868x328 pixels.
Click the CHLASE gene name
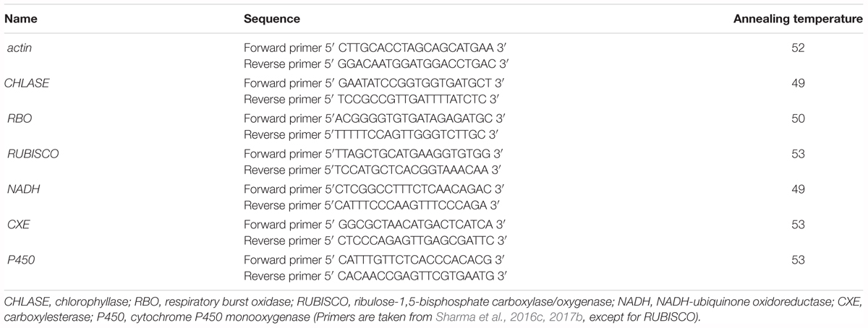27,84
